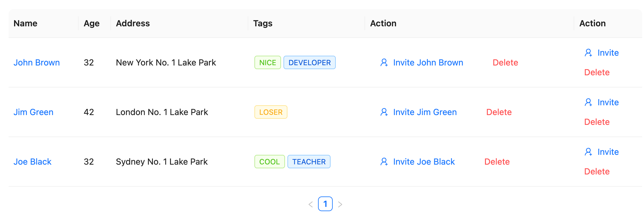Screen dimensions: 644x224
Task: Click Delete next to Invite John Brown
Action: pyautogui.click(x=505, y=62)
